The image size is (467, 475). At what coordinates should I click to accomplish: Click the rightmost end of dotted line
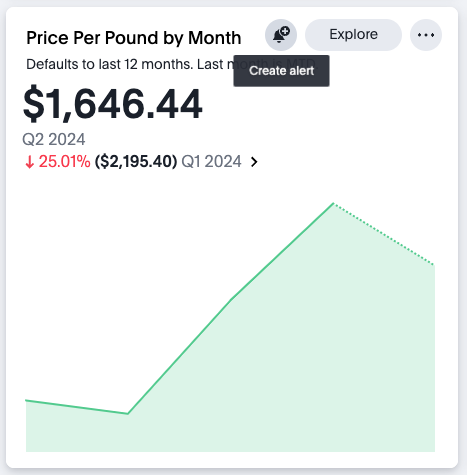[434, 265]
